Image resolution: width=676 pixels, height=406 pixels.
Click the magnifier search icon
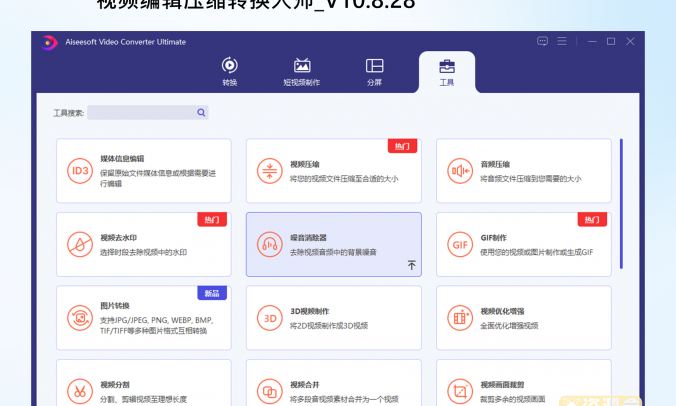click(x=201, y=112)
